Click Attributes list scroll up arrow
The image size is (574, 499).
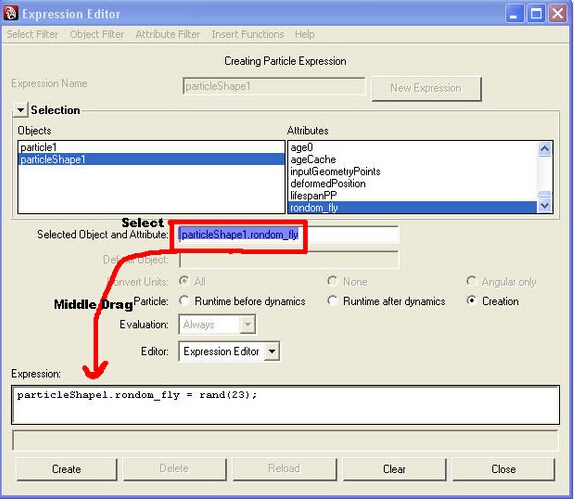[545, 149]
